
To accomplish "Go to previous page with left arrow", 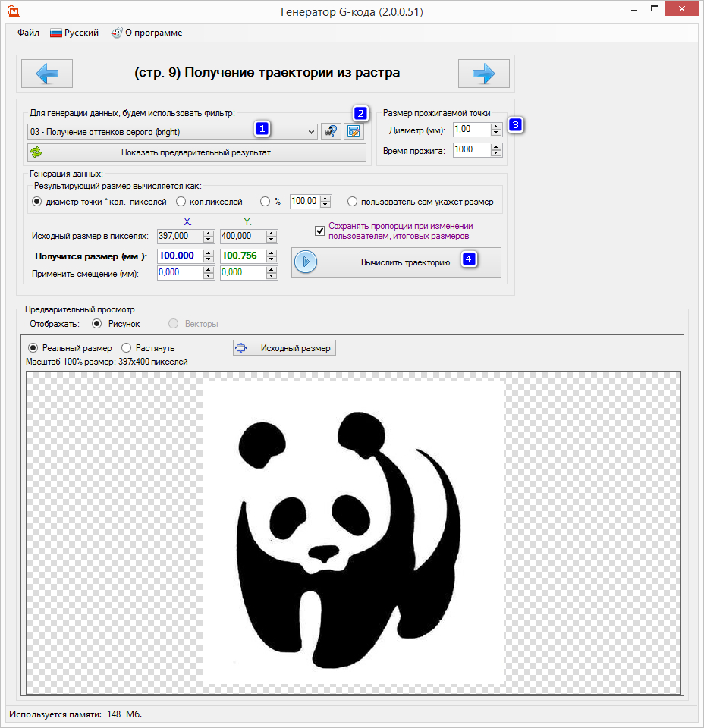I will point(47,74).
